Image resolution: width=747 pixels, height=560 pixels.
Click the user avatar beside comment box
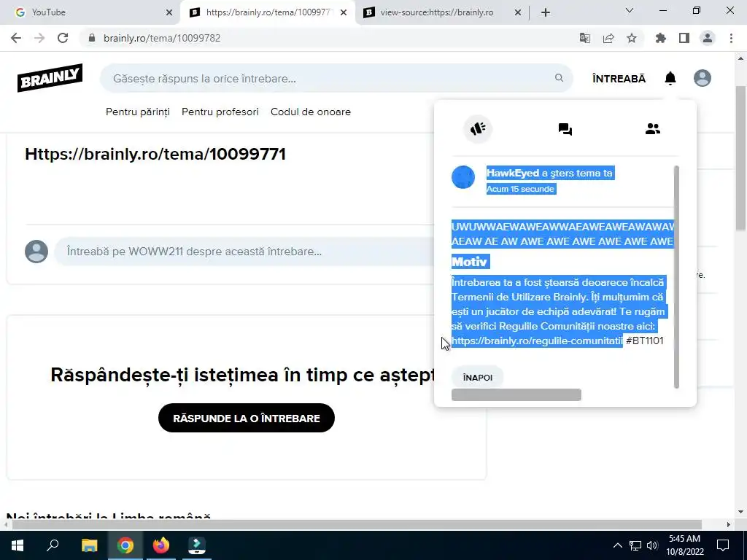pyautogui.click(x=36, y=252)
